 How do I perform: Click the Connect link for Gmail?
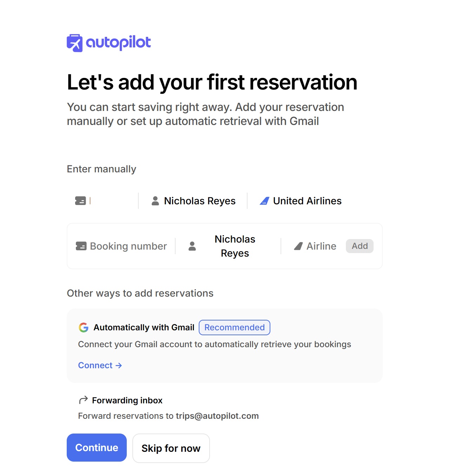(x=100, y=365)
